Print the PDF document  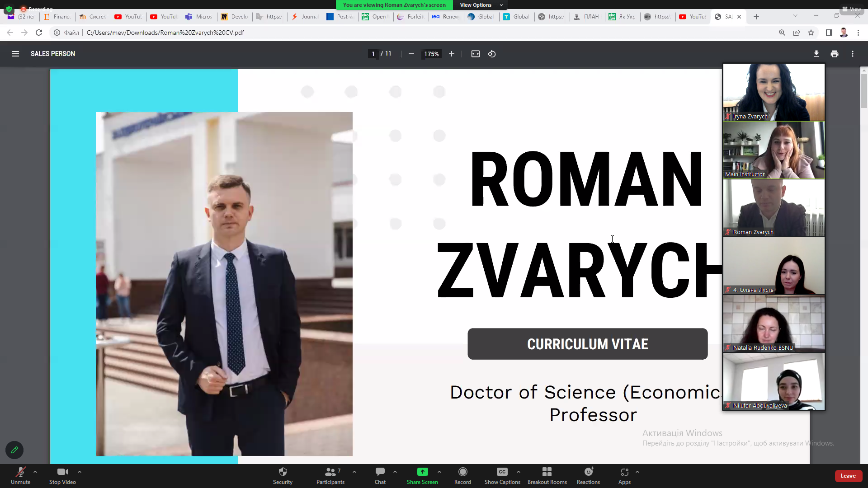pyautogui.click(x=835, y=54)
